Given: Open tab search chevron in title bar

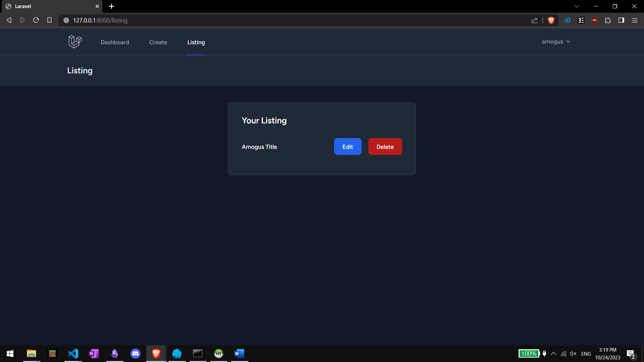Looking at the screenshot, I should click(577, 6).
